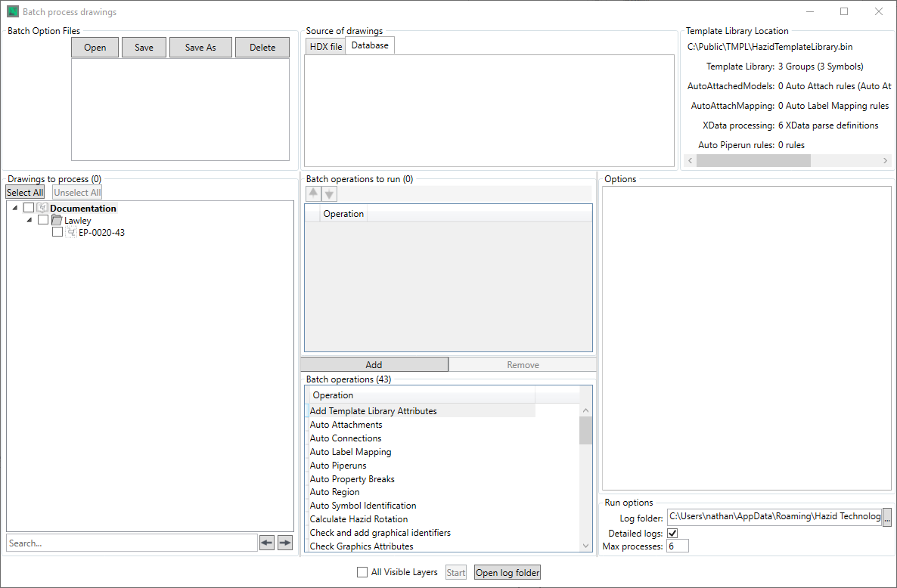This screenshot has width=897, height=588.
Task: Click the move operation up arrow
Action: 313,193
